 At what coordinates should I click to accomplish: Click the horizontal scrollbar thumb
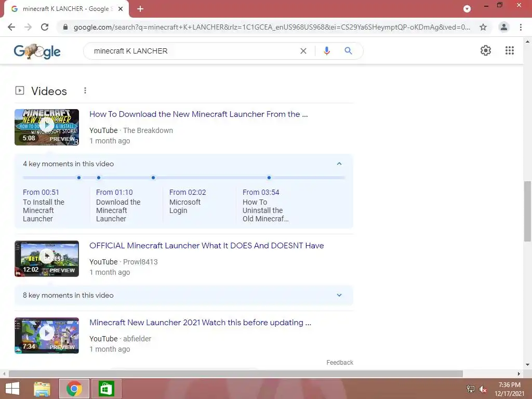click(236, 374)
